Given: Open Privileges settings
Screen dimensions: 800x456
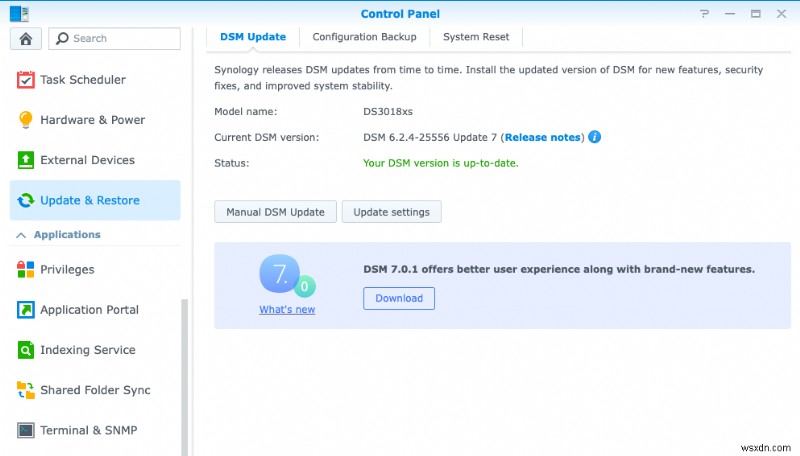Looking at the screenshot, I should tap(95, 269).
